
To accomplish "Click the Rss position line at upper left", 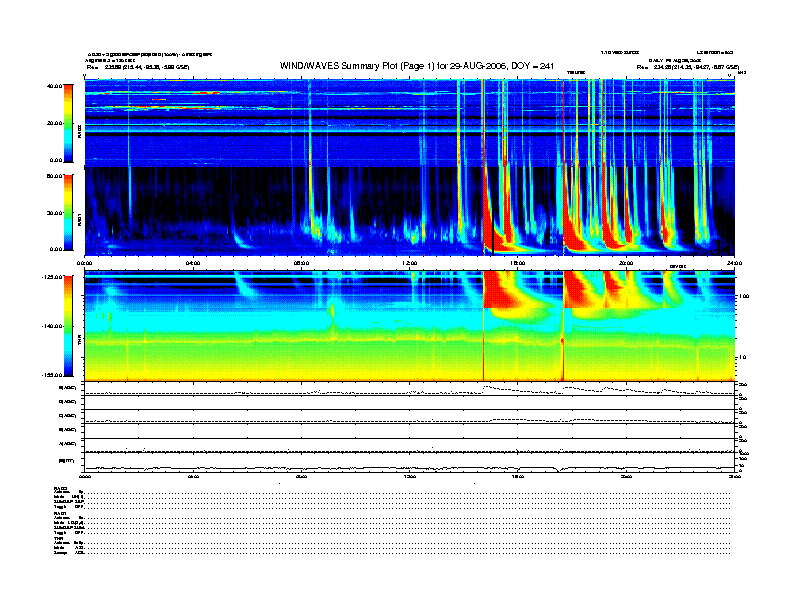I will (138, 67).
